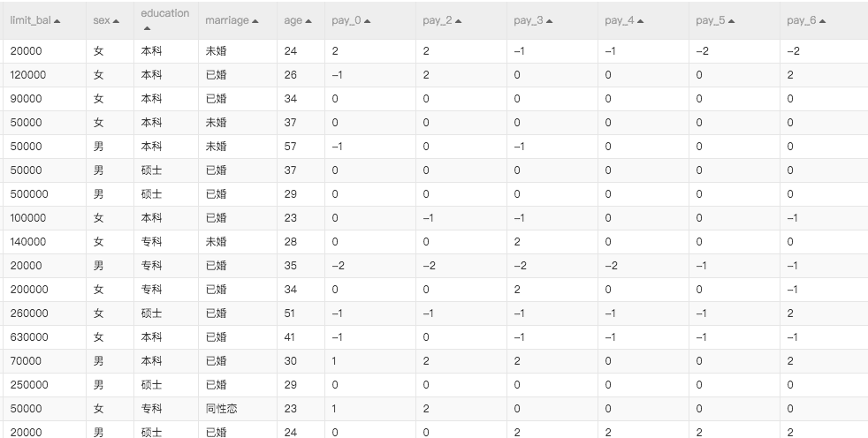Click the marriage column sort arrow
This screenshot has height=438, width=868.
coord(255,21)
